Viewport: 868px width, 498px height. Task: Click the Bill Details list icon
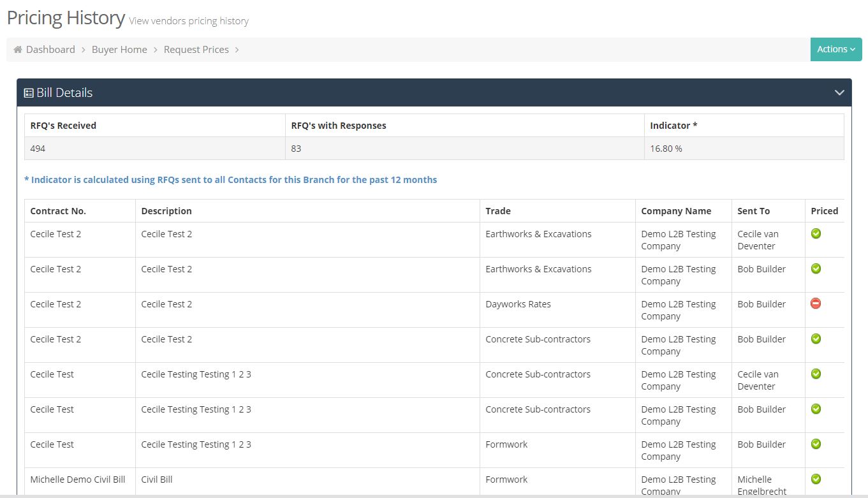pos(29,93)
